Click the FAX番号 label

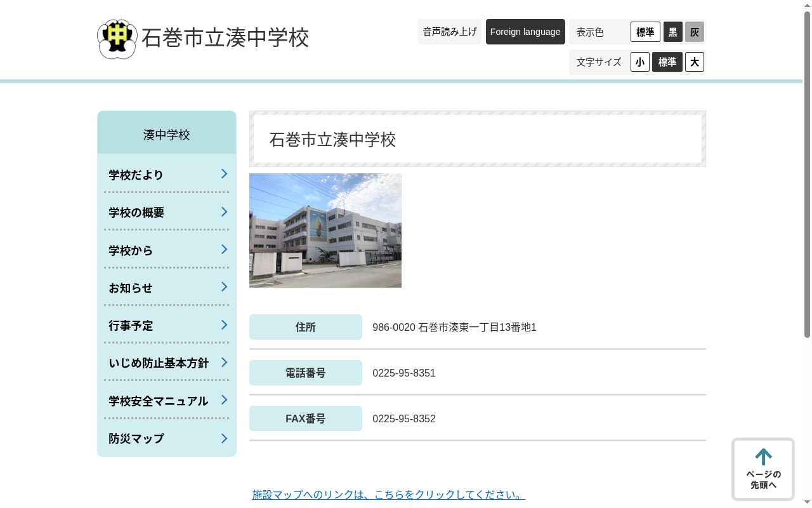pyautogui.click(x=306, y=418)
